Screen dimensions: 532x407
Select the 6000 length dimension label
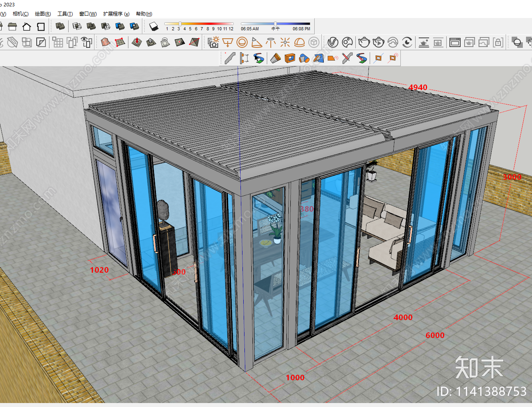[x=435, y=335]
